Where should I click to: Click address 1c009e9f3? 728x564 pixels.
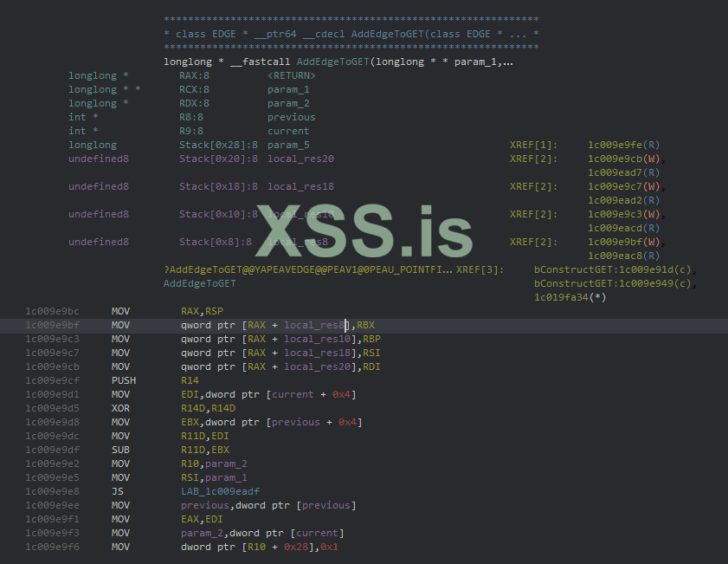[52, 534]
